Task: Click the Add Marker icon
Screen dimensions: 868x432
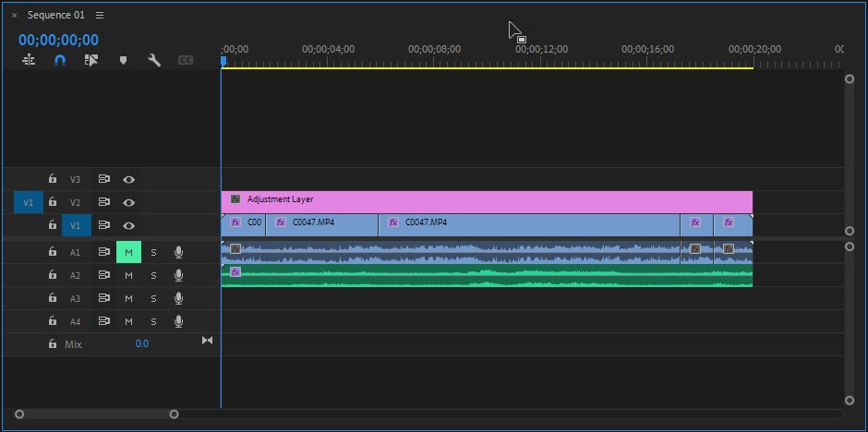Action: click(123, 60)
